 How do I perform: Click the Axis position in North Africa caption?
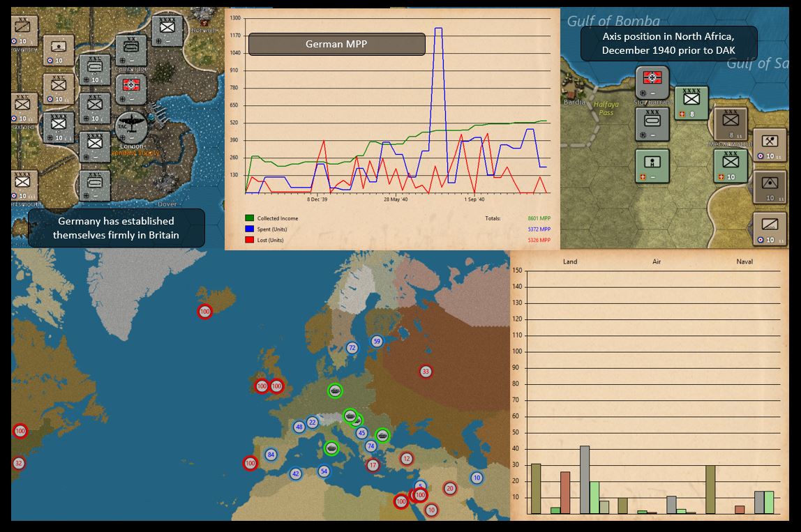[668, 43]
